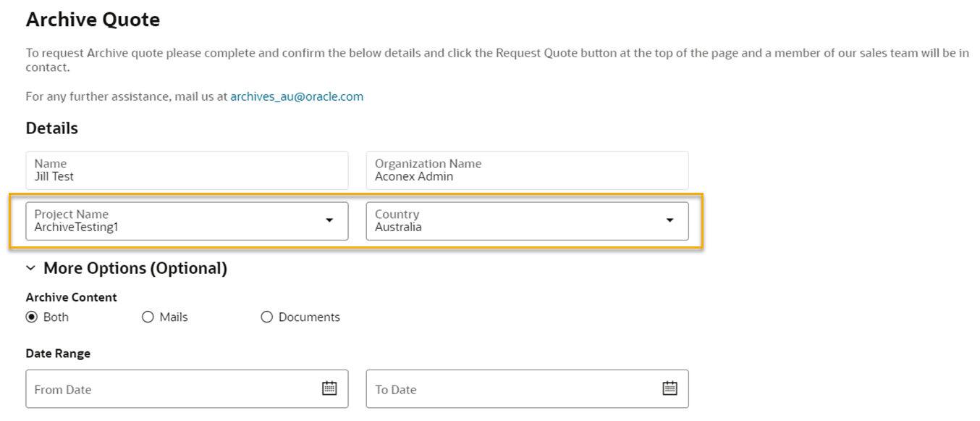
Task: Click the Project Name dropdown arrow icon
Action: coord(329,220)
